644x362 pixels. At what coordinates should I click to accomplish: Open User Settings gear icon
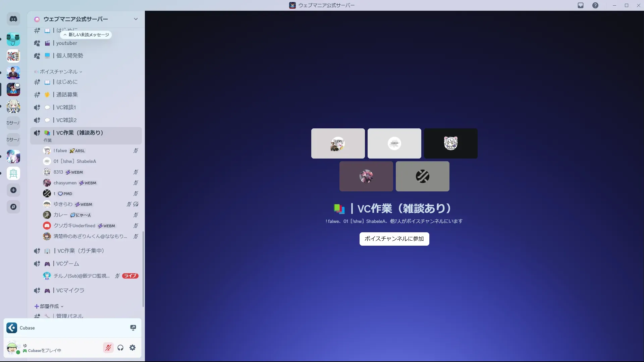coord(132,348)
